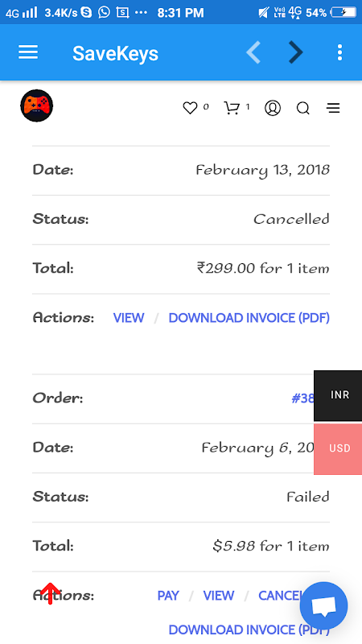Pay for the failed $5.98 order
Screen dimensions: 362x644
[x=168, y=596]
